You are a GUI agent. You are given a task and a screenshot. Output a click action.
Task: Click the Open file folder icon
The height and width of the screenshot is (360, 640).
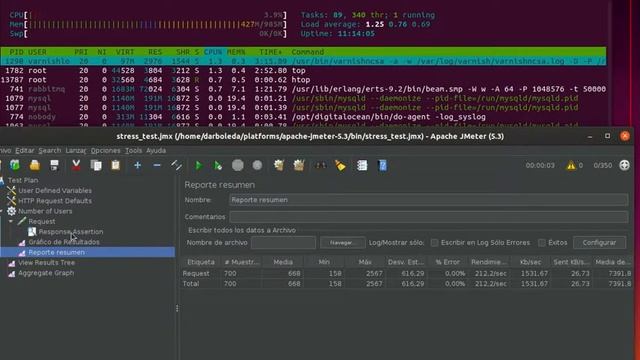click(35, 165)
